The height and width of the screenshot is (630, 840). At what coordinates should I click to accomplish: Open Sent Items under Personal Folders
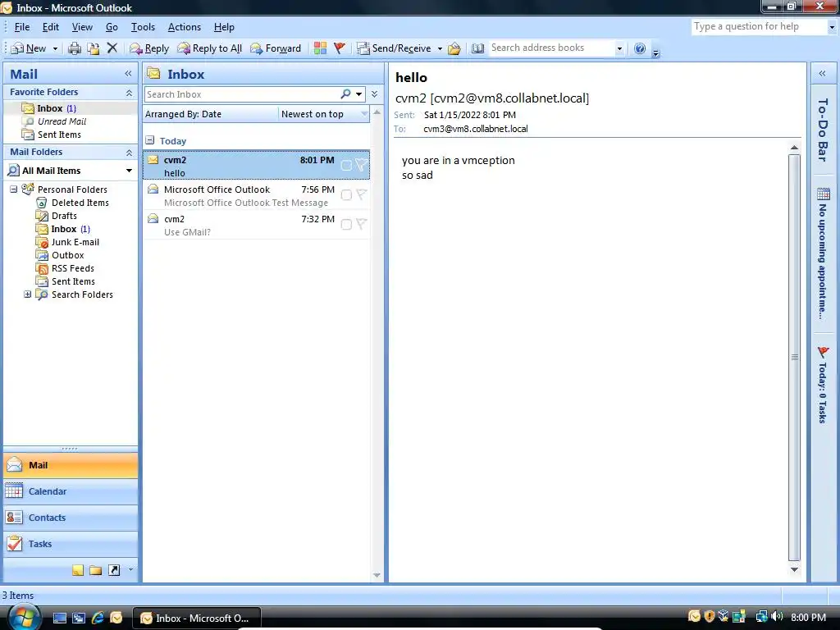click(73, 282)
